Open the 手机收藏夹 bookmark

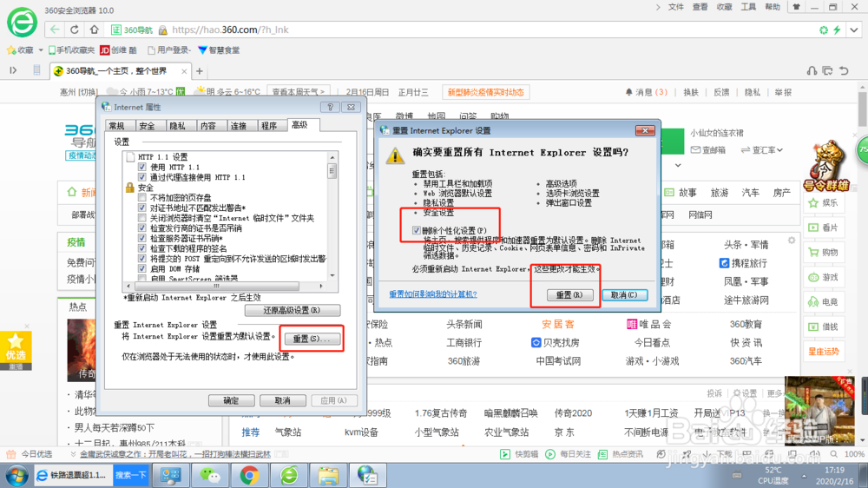(71, 50)
